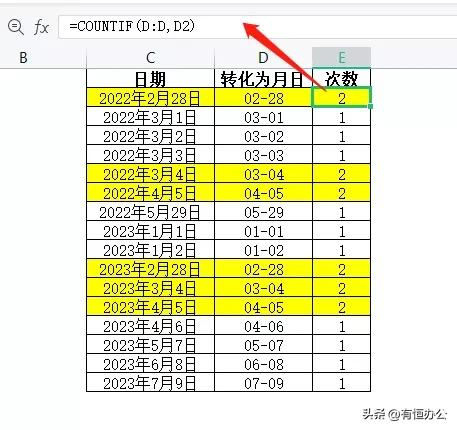The image size is (457, 430).
Task: Select cell 2023年5月7日
Action: (x=150, y=344)
